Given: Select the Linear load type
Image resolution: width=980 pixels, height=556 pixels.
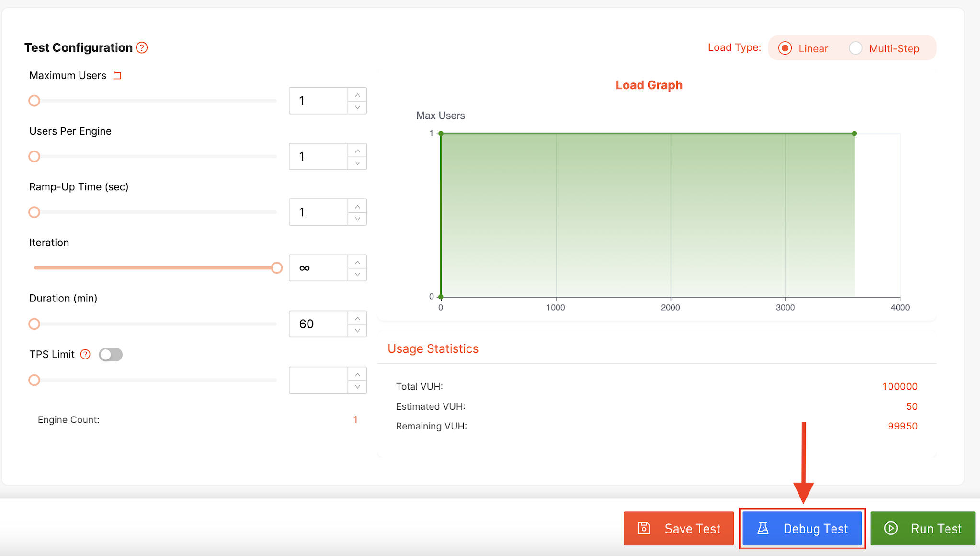Looking at the screenshot, I should [785, 48].
